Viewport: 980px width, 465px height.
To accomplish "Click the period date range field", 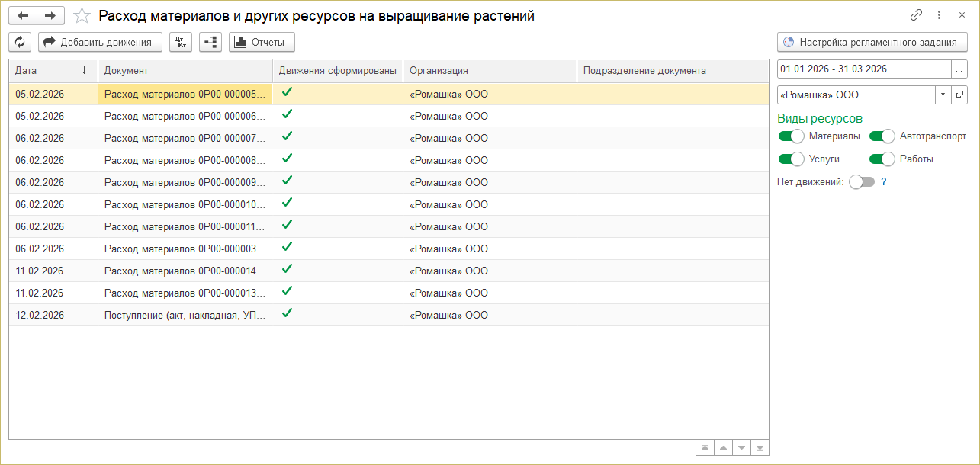I will tap(863, 69).
